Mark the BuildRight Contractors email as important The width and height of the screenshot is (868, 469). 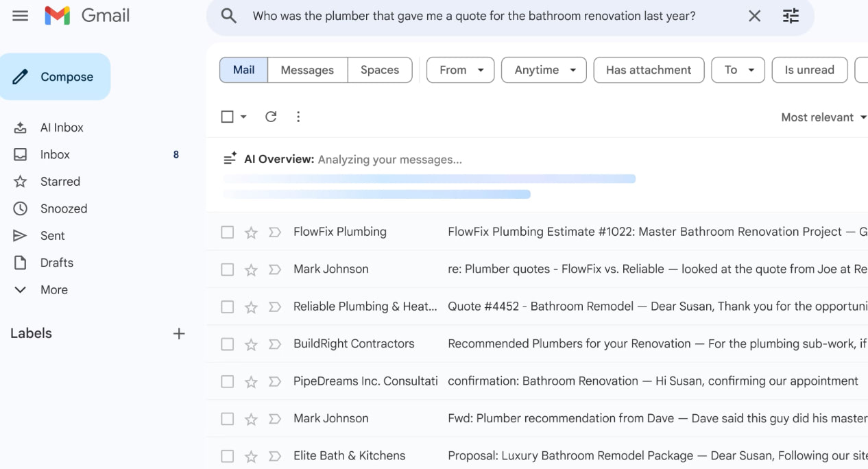(x=275, y=344)
